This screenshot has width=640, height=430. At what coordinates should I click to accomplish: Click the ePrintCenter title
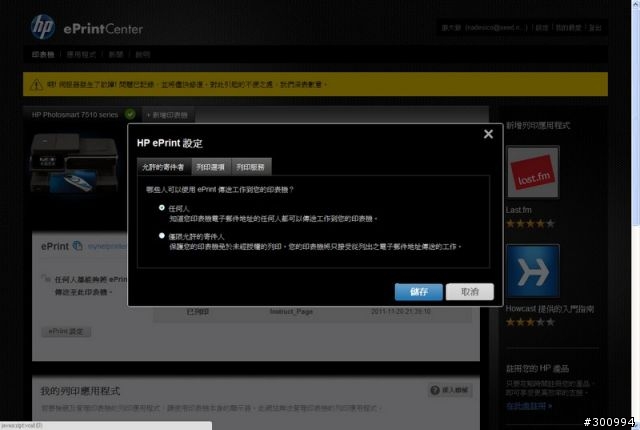click(x=103, y=29)
